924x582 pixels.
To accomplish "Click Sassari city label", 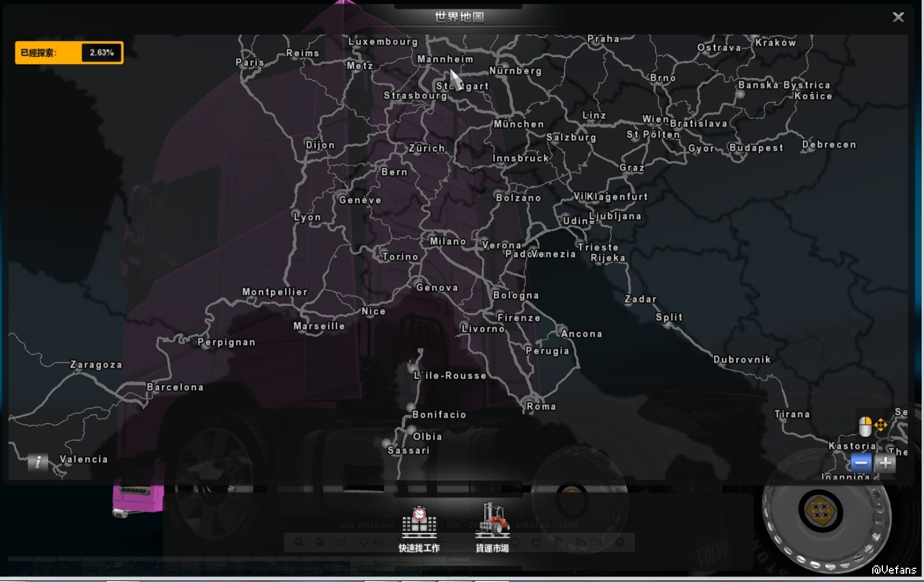I will 409,450.
